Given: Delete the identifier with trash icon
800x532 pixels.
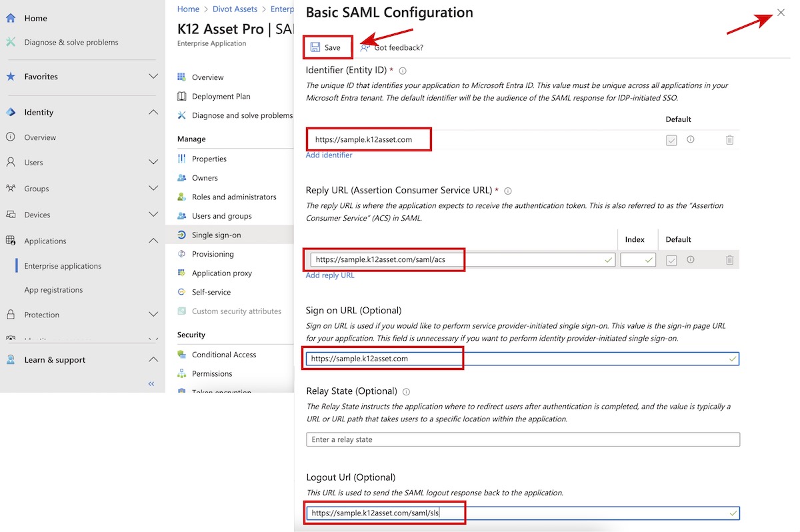Looking at the screenshot, I should [x=729, y=140].
